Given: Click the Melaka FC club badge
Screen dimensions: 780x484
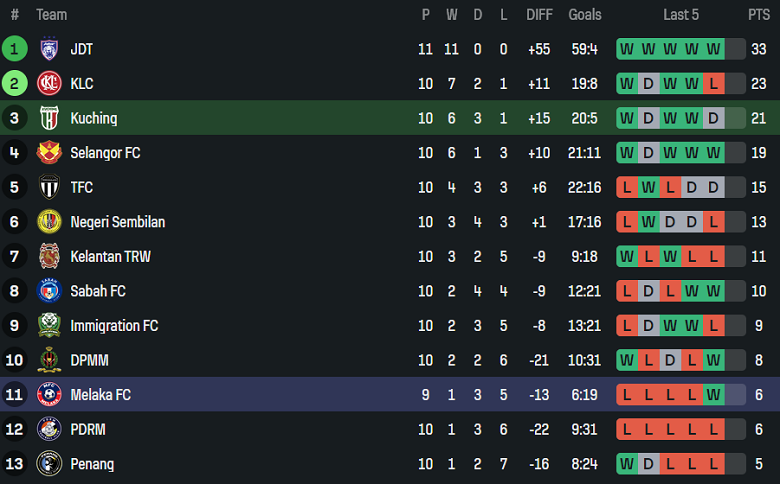Looking at the screenshot, I should 49,395.
